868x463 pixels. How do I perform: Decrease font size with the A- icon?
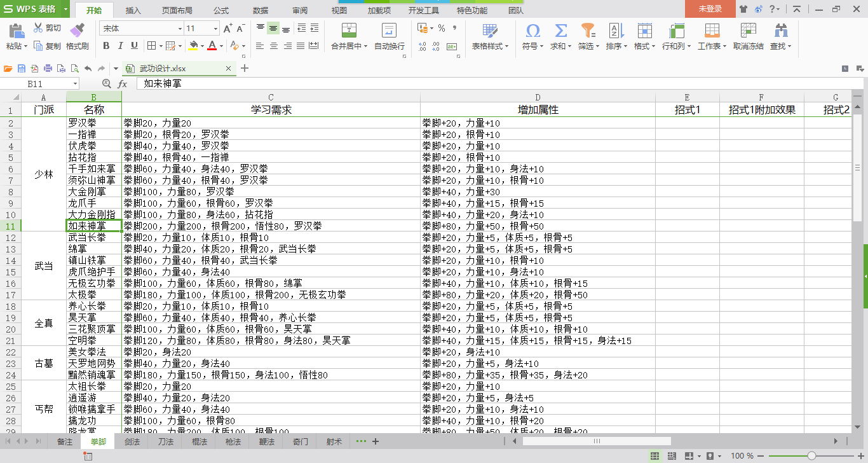click(240, 29)
